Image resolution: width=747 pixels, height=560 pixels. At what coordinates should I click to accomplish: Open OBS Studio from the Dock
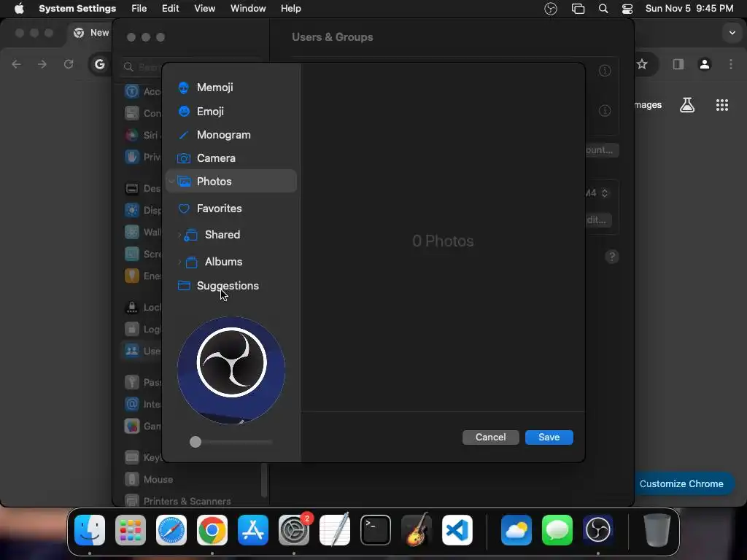coord(598,530)
